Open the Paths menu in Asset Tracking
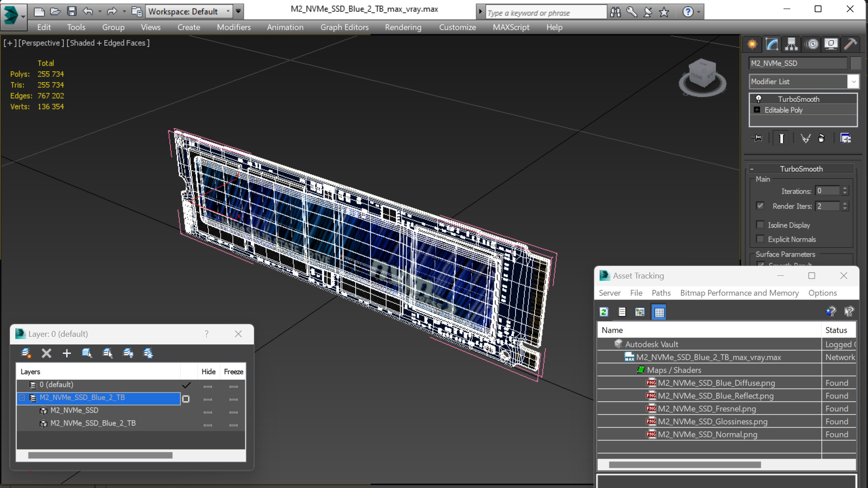 pyautogui.click(x=661, y=293)
